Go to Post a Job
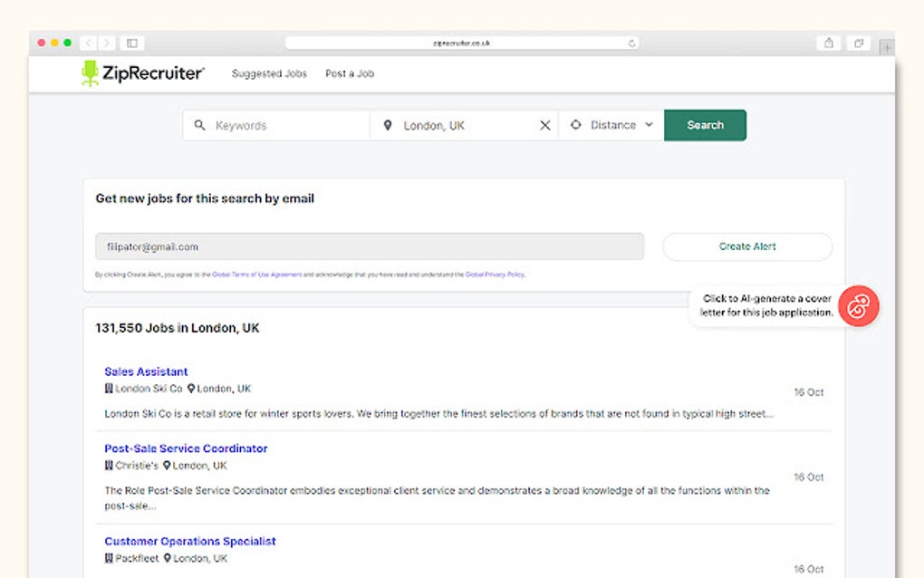924x578 pixels. [350, 73]
